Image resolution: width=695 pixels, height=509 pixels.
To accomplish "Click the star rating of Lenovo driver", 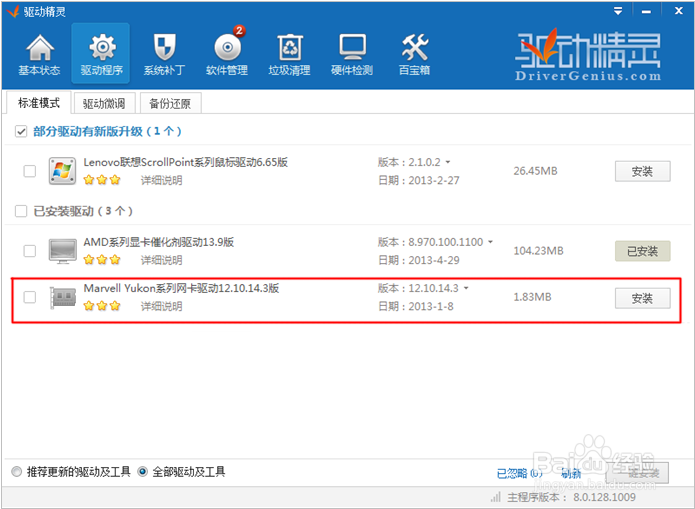I will coord(102,180).
